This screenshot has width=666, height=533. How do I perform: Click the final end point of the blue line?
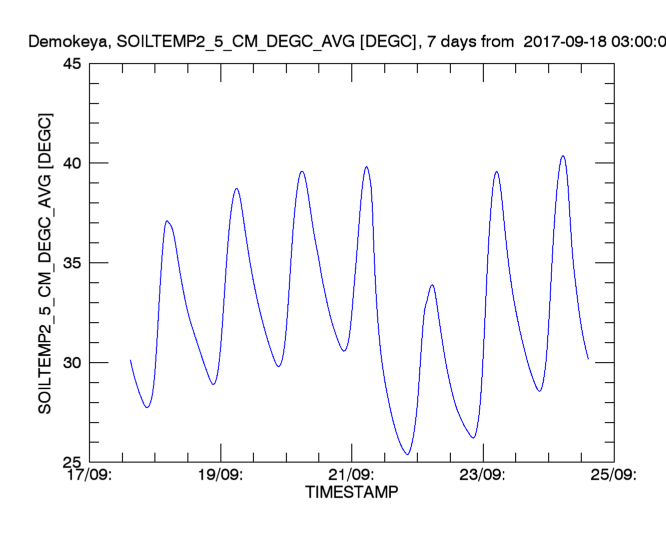coord(588,358)
